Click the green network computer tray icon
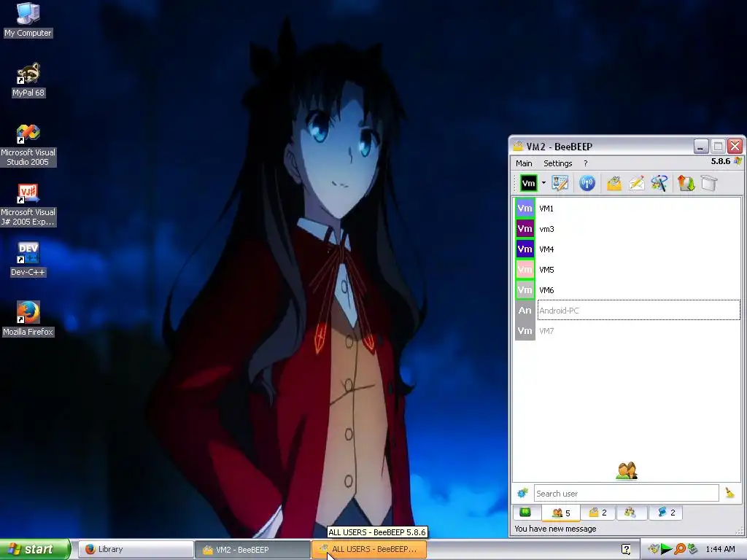This screenshot has height=560, width=747. pos(693,549)
